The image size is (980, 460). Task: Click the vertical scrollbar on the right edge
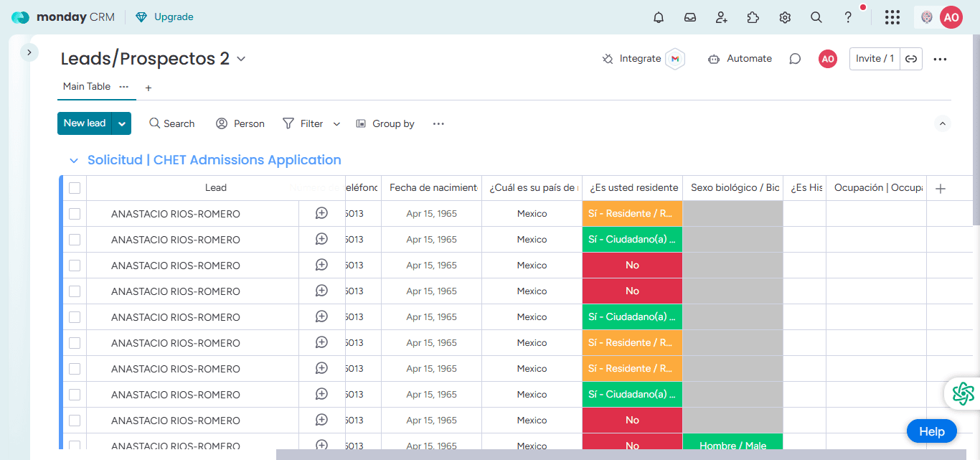click(976, 129)
